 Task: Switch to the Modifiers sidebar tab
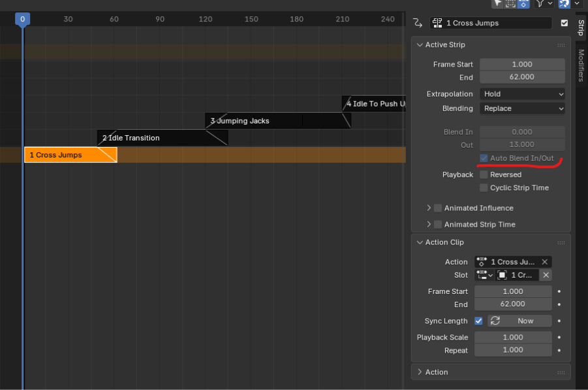tap(581, 65)
